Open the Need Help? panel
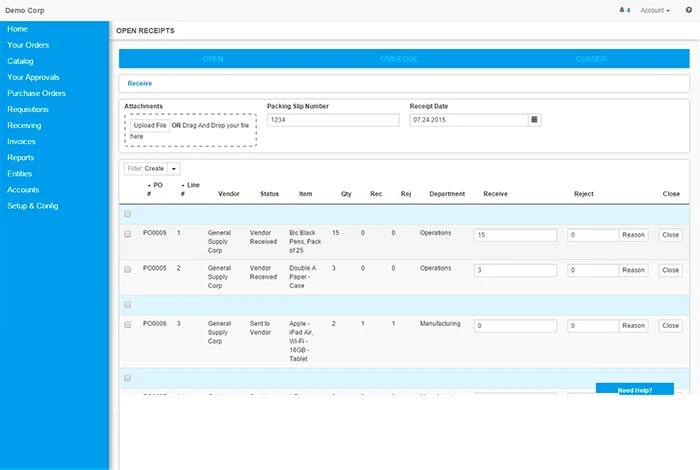Viewport: 700px width, 470px height. 634,389
